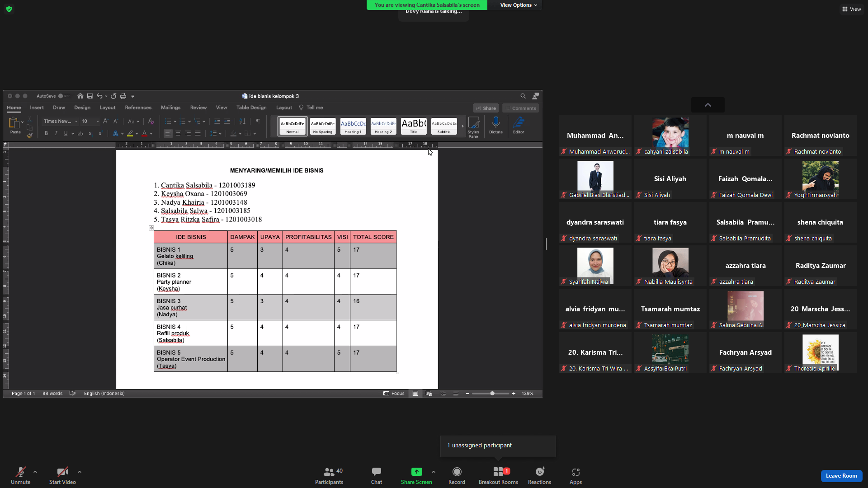The image size is (868, 488).
Task: Start Video in Zoom
Action: 62,476
